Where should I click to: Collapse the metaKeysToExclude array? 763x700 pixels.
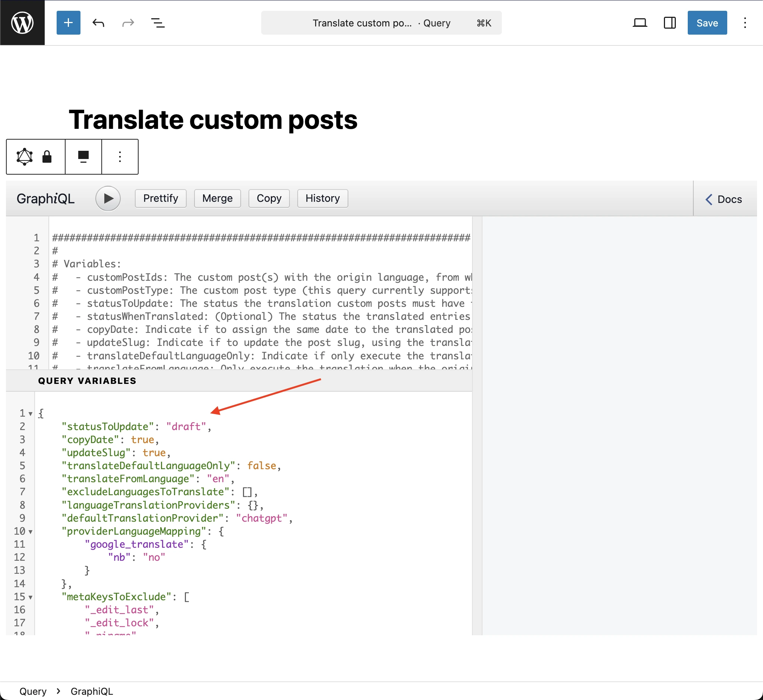30,597
